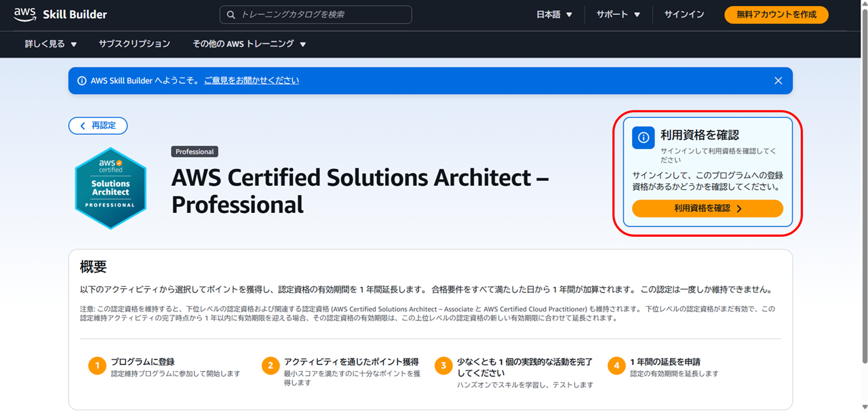868x411 pixels.
Task: Click the 利用資格を確認 card heading
Action: point(700,135)
